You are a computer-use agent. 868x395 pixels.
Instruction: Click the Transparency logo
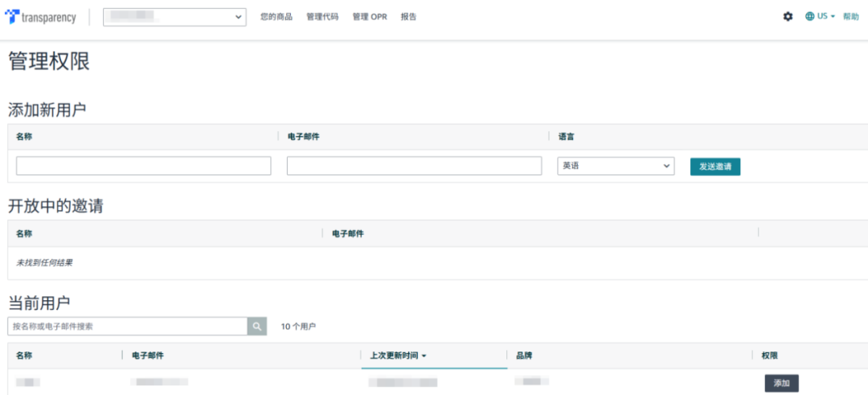pos(40,17)
